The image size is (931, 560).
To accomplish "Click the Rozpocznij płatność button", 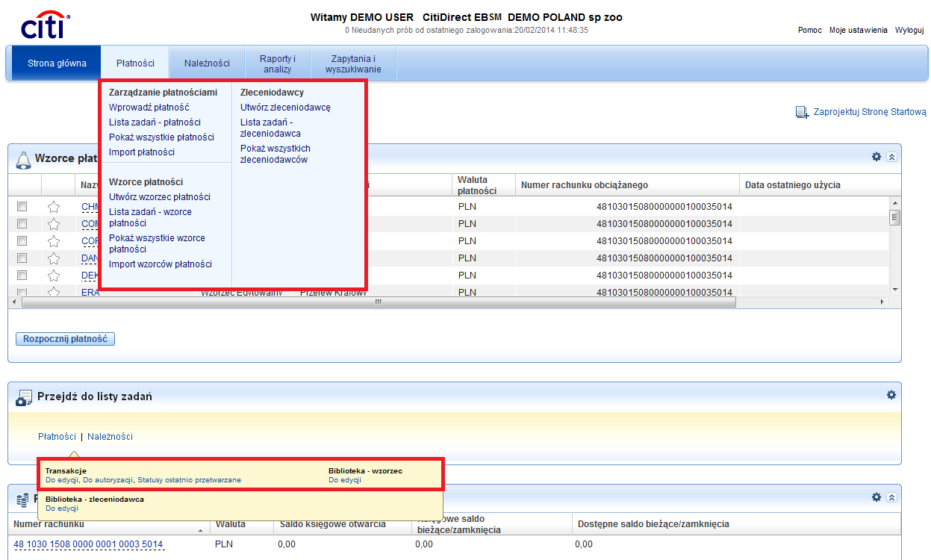I will point(65,339).
